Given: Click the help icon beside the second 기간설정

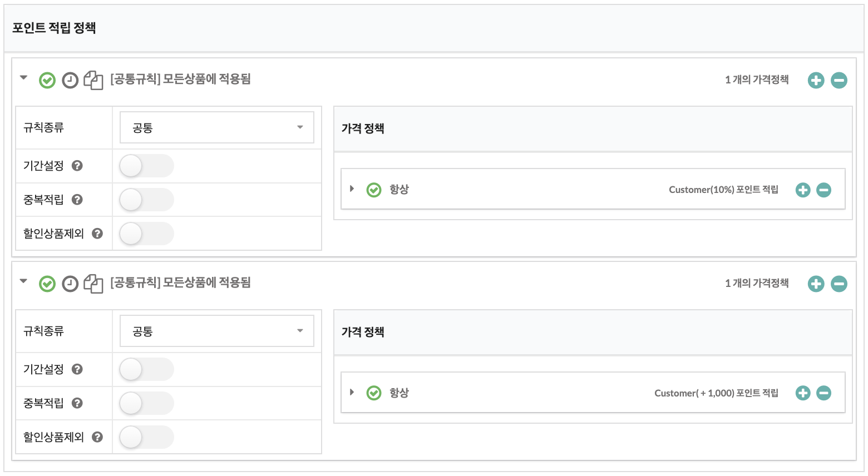Looking at the screenshot, I should 77,369.
